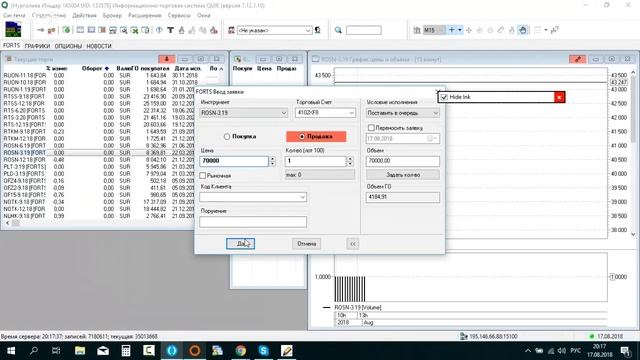The height and width of the screenshot is (360, 640).
Task: Click the red pin in the chart window title bar
Action: pos(578,59)
